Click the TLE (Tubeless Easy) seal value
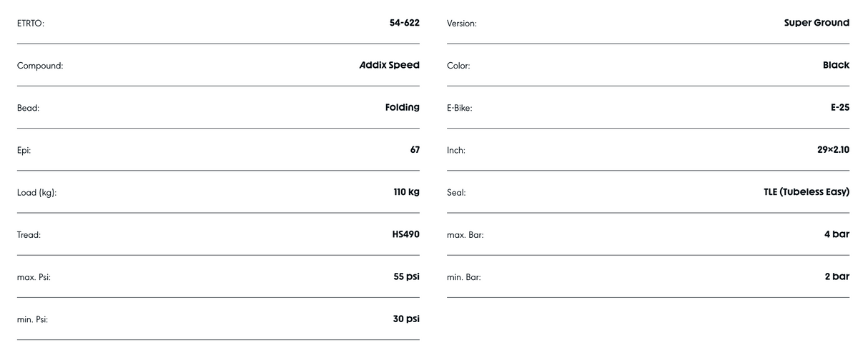868x350 pixels. 807,192
